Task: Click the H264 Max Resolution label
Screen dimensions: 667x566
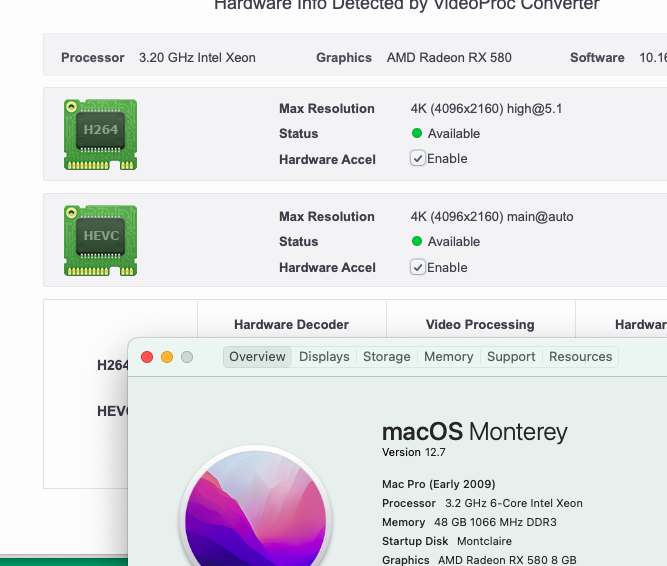Action: pyautogui.click(x=327, y=108)
